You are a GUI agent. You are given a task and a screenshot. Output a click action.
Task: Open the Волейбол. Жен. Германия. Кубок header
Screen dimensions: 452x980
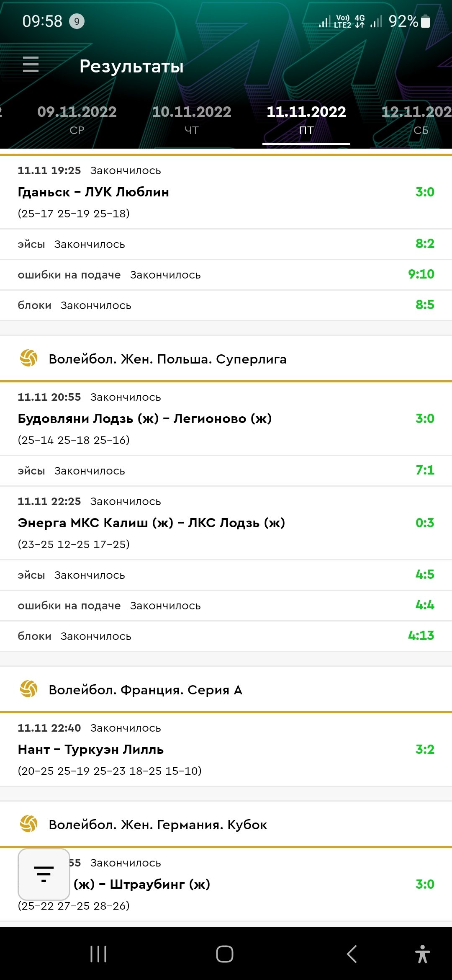[x=158, y=825]
